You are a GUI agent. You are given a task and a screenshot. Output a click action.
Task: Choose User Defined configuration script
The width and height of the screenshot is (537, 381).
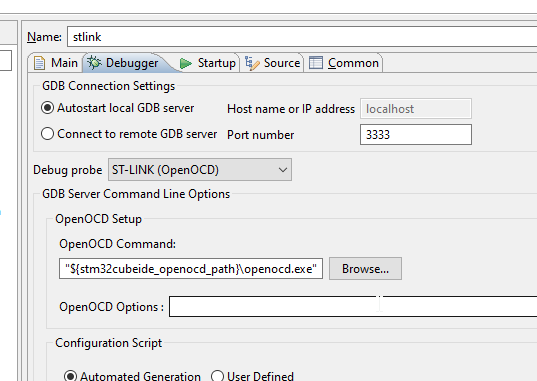tap(252, 376)
